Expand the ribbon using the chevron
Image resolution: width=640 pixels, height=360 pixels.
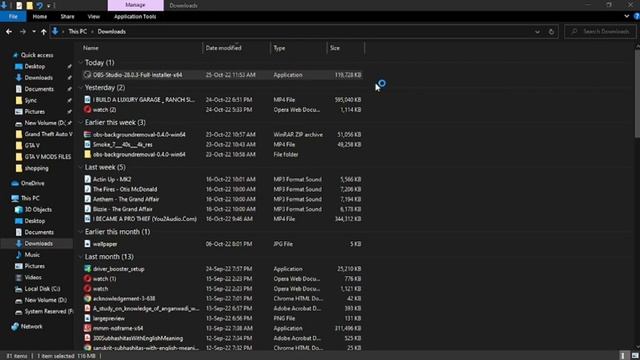click(627, 16)
